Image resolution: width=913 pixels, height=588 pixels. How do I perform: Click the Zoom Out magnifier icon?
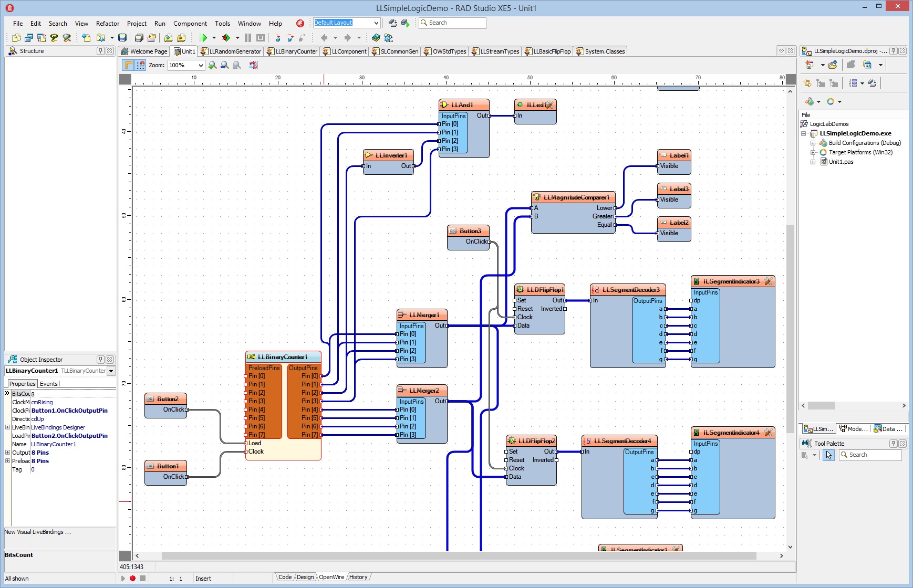pyautogui.click(x=224, y=65)
